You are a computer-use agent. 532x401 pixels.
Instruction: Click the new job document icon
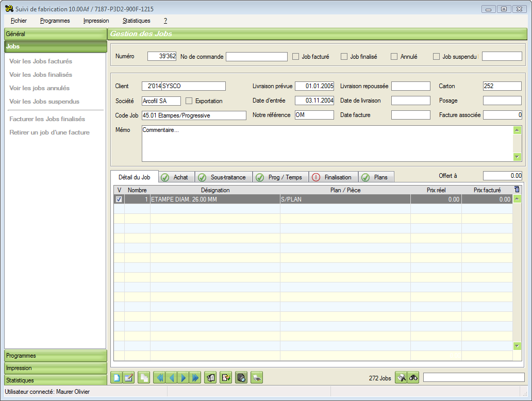[x=117, y=378]
